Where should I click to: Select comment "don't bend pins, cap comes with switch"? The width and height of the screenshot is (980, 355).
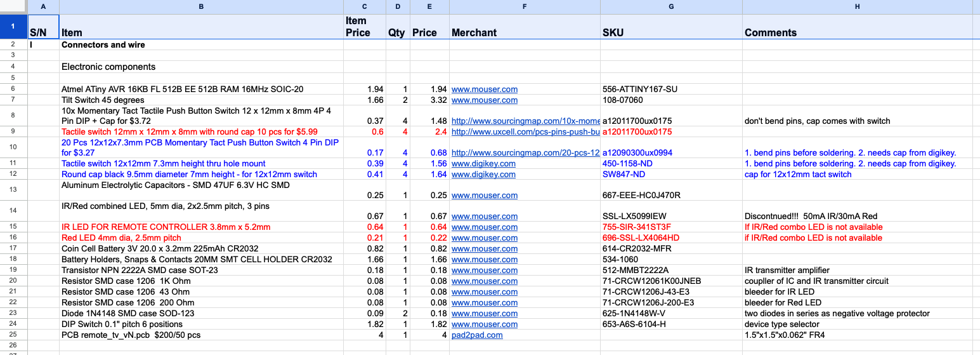[x=857, y=116]
